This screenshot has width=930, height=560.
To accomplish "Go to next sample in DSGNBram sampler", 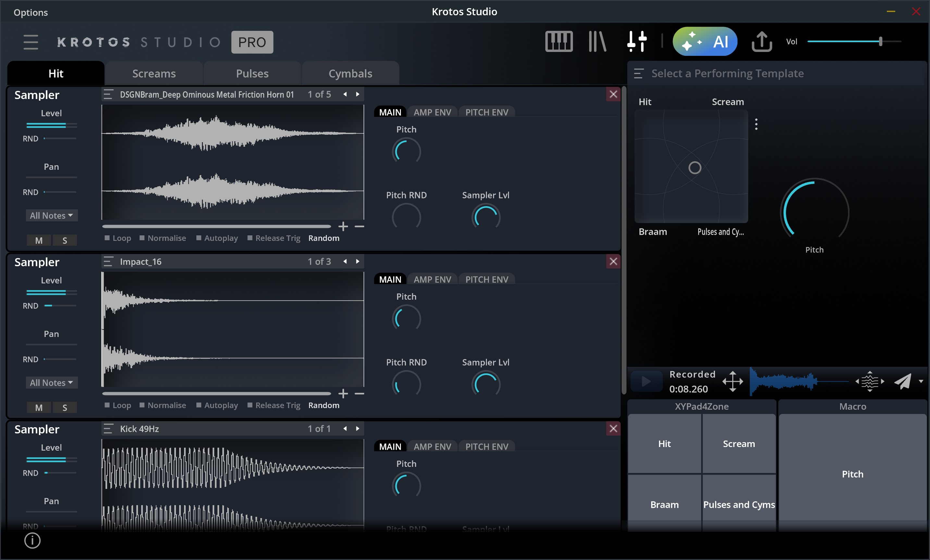I will pos(358,94).
